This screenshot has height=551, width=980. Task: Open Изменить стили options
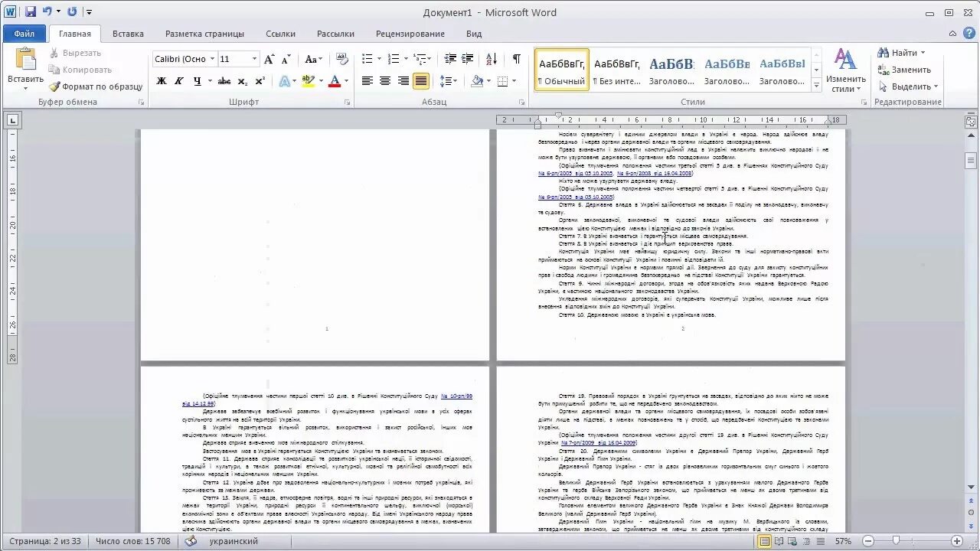845,70
